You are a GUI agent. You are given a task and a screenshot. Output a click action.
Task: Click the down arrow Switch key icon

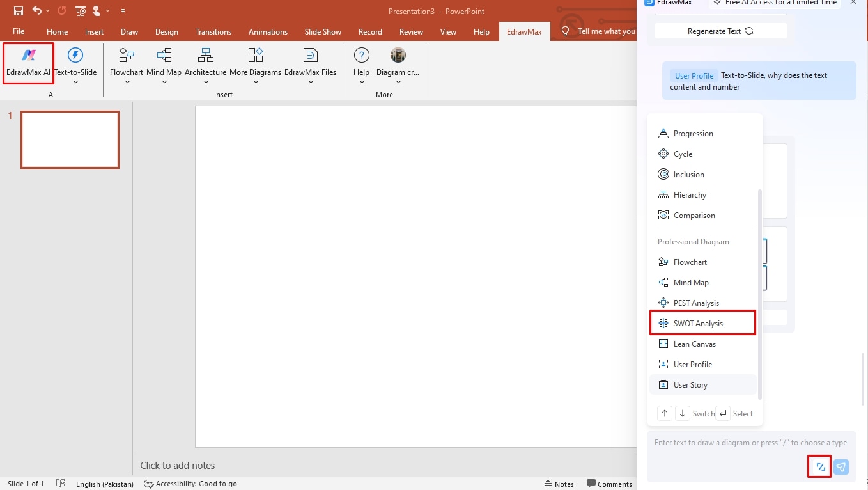tap(683, 414)
